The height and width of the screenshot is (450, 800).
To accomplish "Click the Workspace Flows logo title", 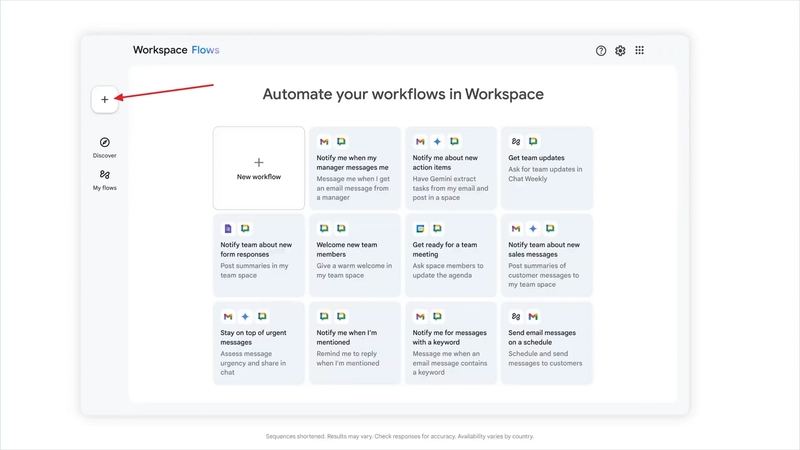I will (176, 50).
